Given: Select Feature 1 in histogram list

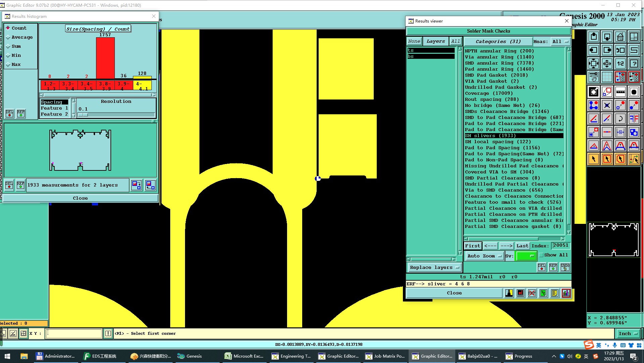Looking at the screenshot, I should [54, 108].
